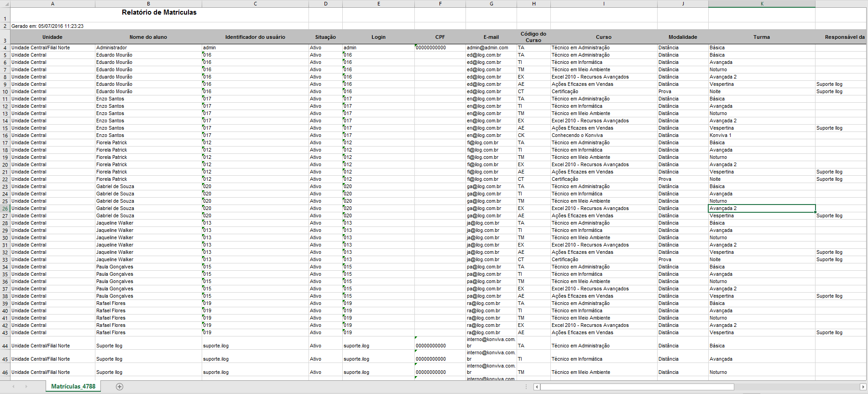Click the 'Curso' header cell
868x394 pixels.
[604, 37]
